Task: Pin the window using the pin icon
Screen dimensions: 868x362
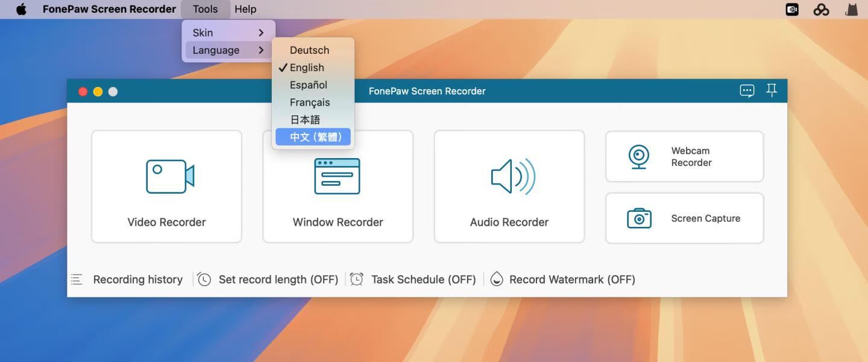Action: click(x=772, y=91)
